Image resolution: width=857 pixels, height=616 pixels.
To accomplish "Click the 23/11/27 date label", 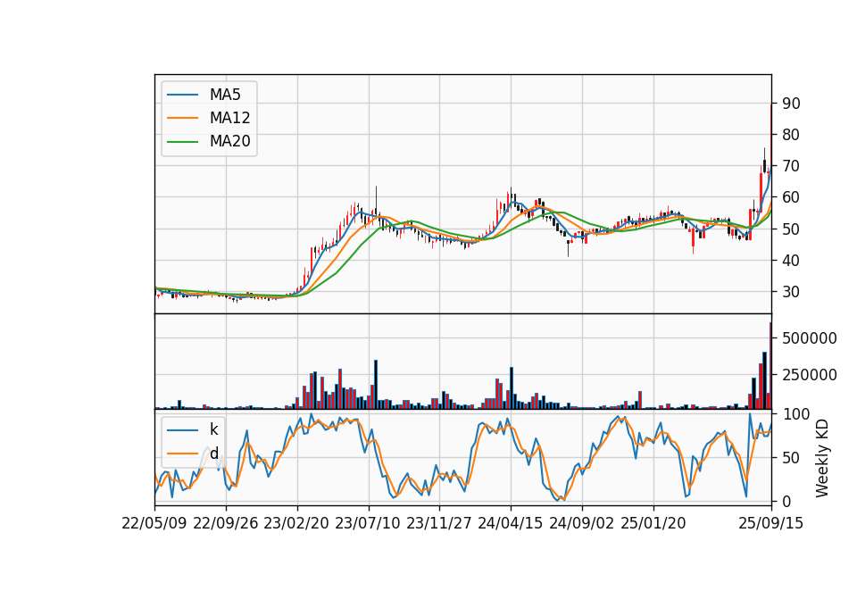I will pos(439,523).
